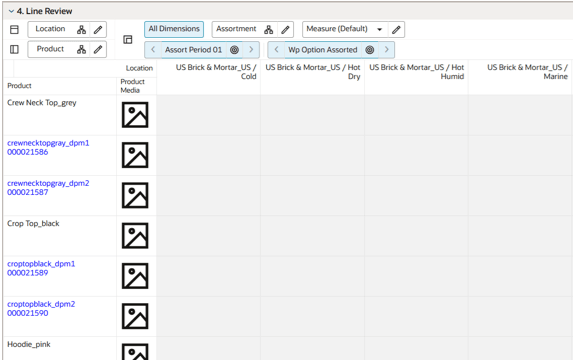Click the page axis layout icon beside Location
Screen dimensions: 573x362
coord(14,30)
